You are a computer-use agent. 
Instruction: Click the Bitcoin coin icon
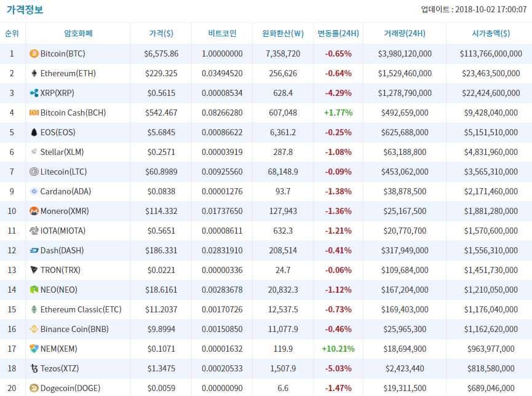click(34, 53)
